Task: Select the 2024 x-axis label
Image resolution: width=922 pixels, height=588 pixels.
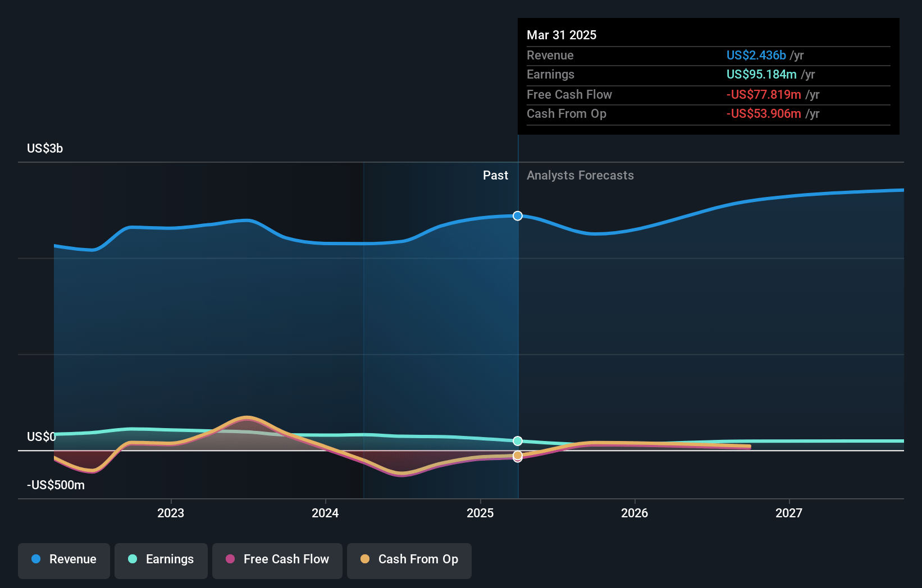Action: pyautogui.click(x=325, y=513)
